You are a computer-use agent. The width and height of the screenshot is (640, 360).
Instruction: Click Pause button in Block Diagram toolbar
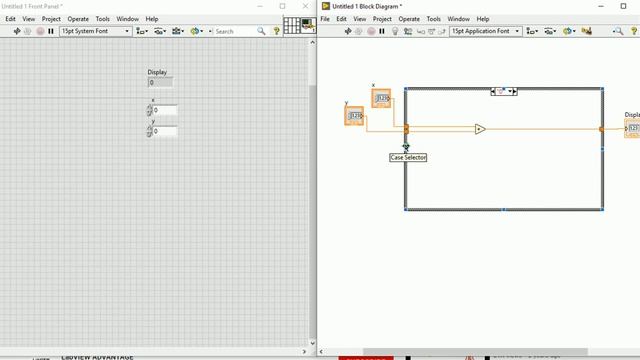point(382,31)
